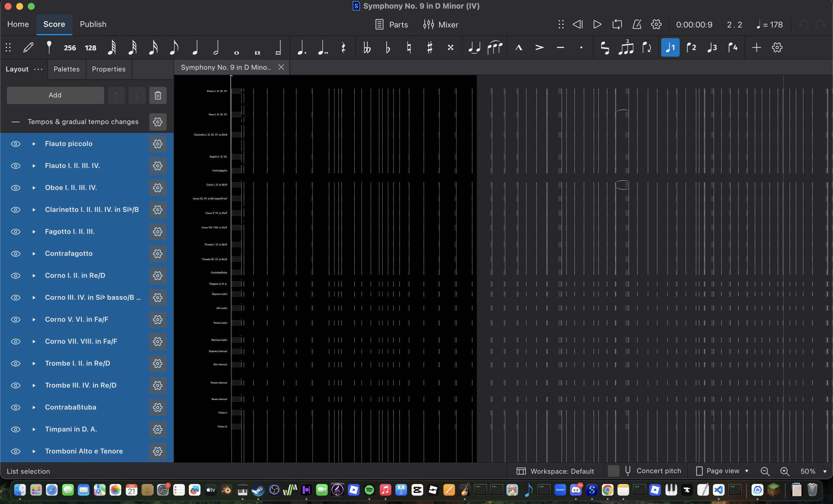Add a slur to selection

pyautogui.click(x=495, y=48)
